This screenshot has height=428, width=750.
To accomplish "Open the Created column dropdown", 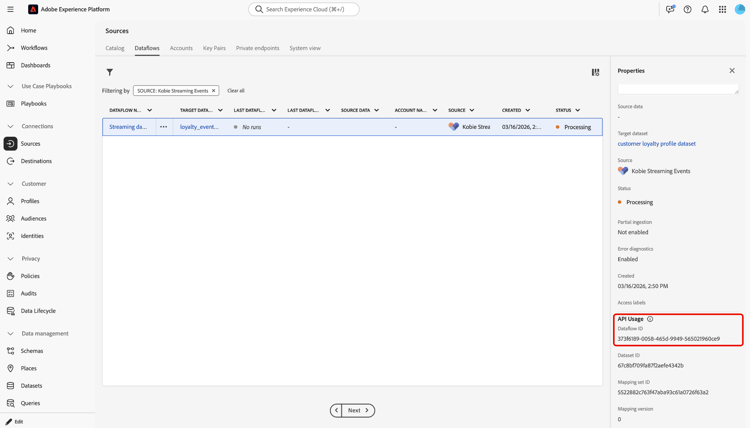I will 528,110.
